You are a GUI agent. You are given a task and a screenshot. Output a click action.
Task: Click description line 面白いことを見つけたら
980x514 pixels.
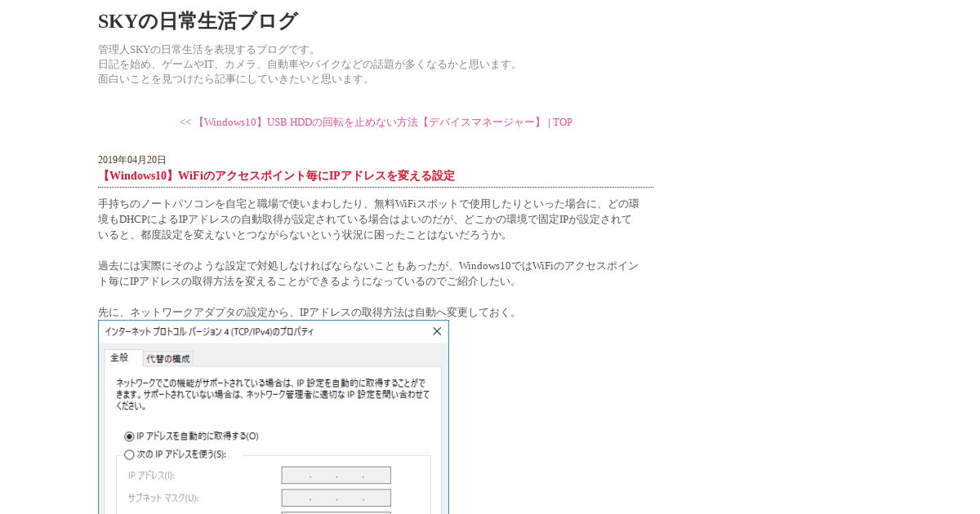click(235, 79)
